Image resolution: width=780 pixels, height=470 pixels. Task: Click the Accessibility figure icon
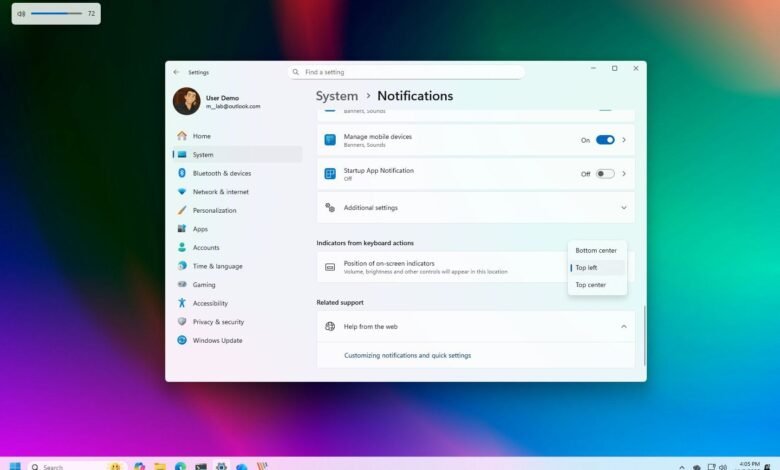coord(182,303)
